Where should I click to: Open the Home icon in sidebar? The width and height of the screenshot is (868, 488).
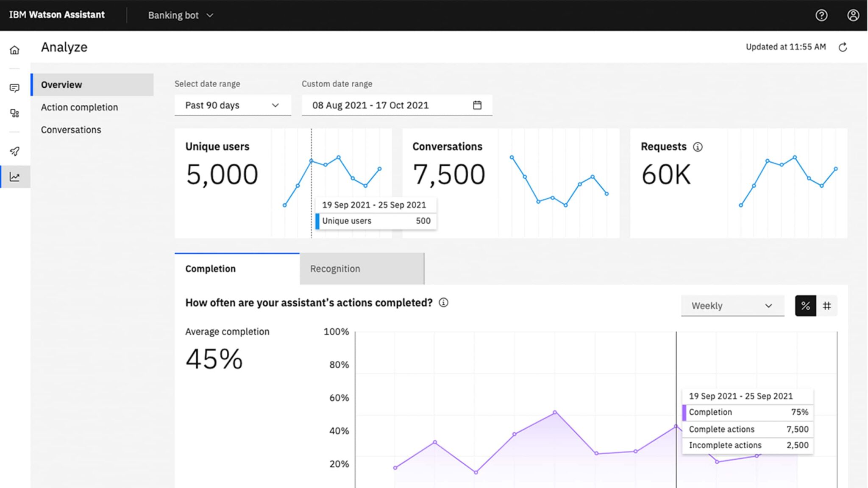pyautogui.click(x=15, y=50)
